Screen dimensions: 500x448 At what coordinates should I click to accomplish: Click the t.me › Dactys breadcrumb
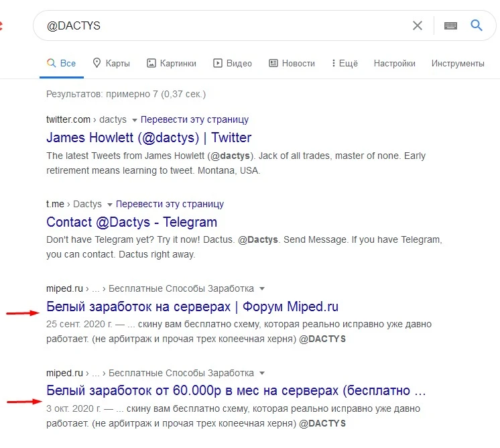[74, 204]
